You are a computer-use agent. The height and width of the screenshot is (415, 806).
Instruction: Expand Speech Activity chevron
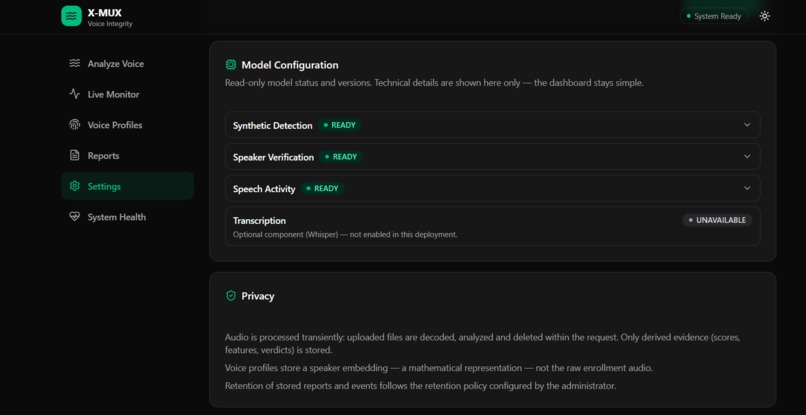(x=747, y=188)
